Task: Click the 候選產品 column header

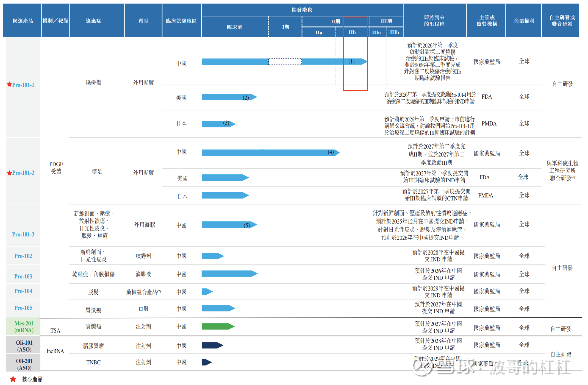Action: pos(23,21)
